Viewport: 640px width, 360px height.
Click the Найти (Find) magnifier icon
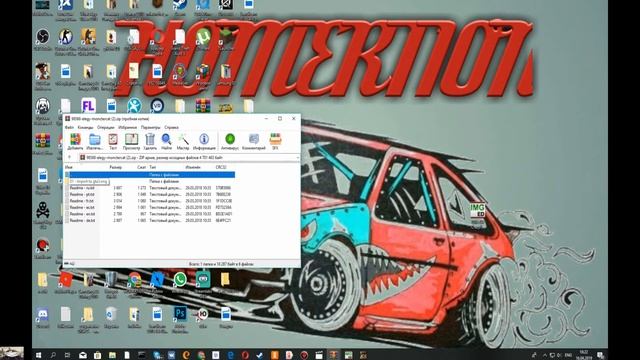point(166,142)
